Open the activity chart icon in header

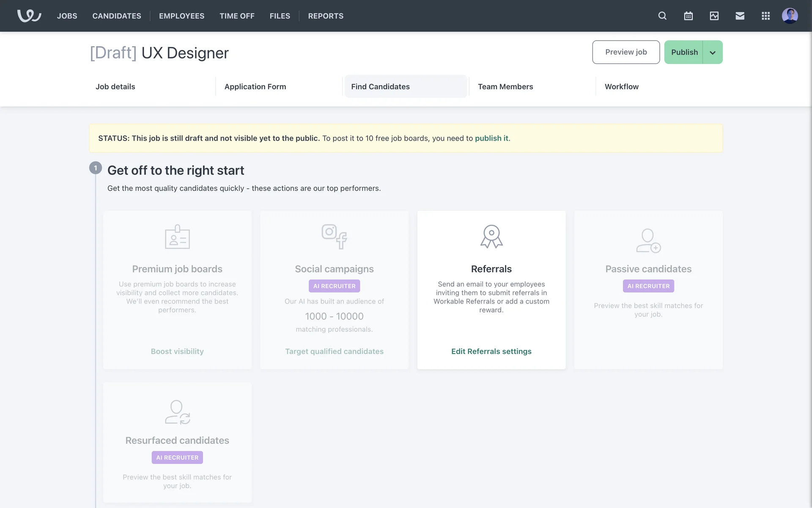point(714,16)
